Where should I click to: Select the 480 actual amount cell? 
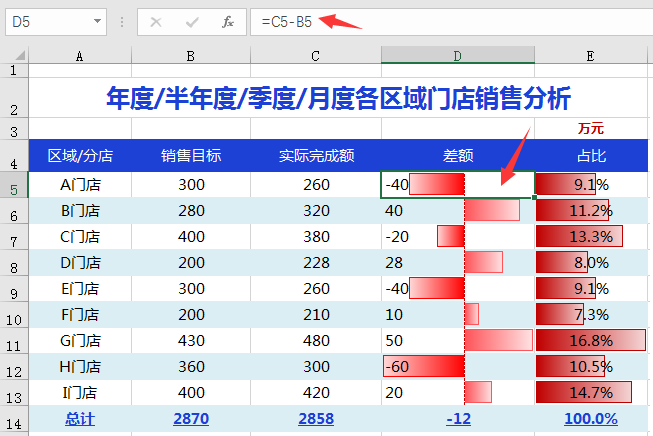[316, 341]
